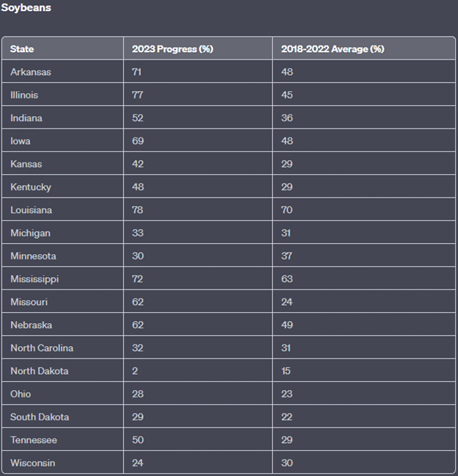Click Iowa's 2023 progress value 69
458x476 pixels.
click(138, 141)
